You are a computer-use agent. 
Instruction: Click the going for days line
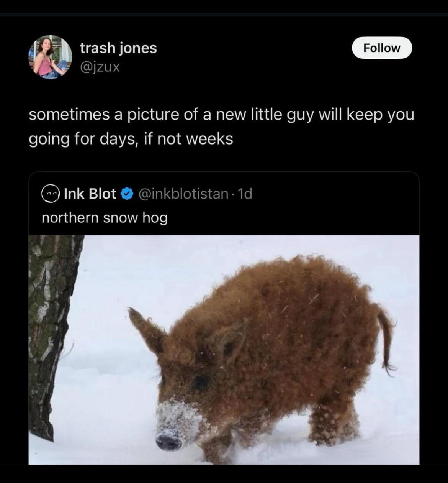(x=131, y=139)
